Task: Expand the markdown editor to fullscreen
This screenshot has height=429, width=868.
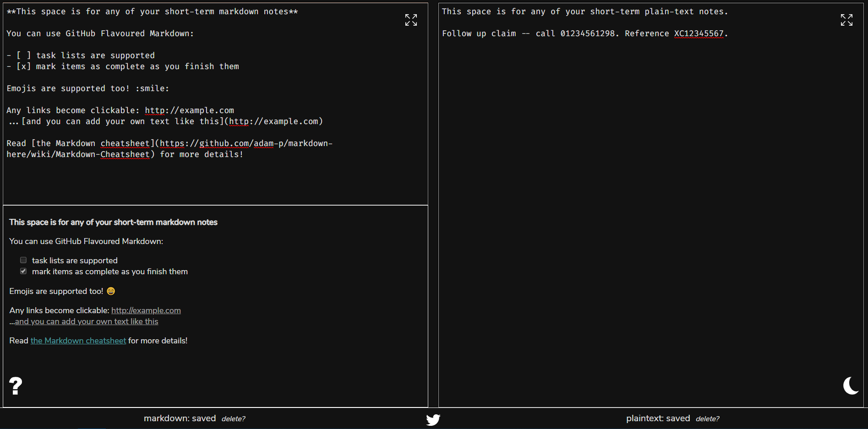Action: (411, 20)
